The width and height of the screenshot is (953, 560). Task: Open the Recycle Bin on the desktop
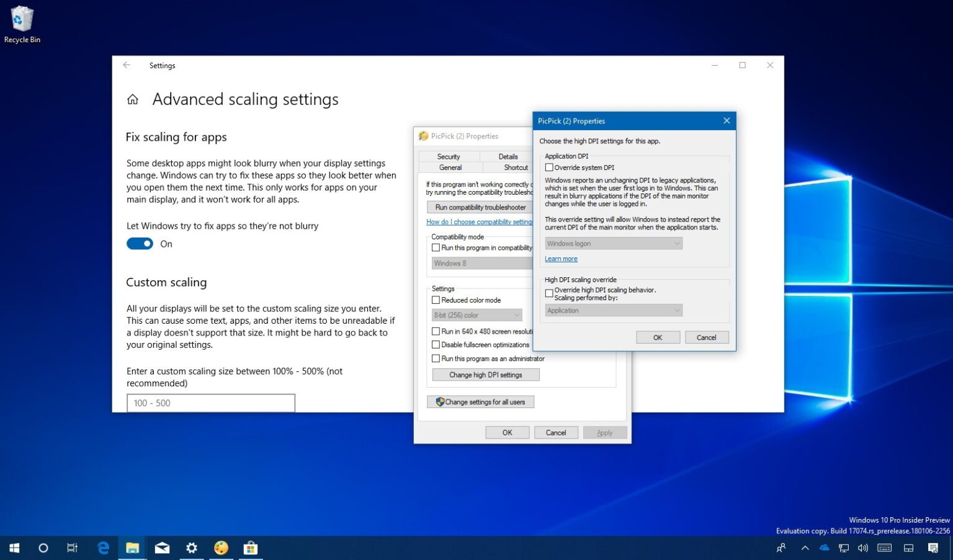click(x=22, y=19)
